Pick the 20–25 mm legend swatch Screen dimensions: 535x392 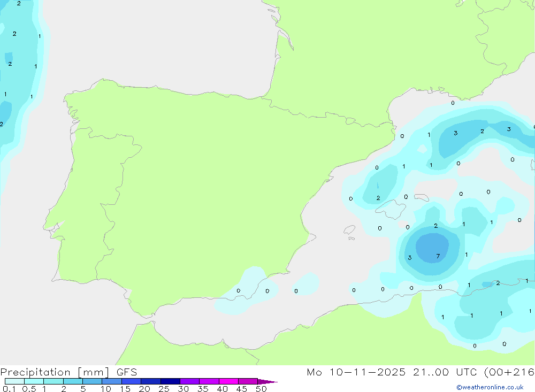[x=151, y=381]
